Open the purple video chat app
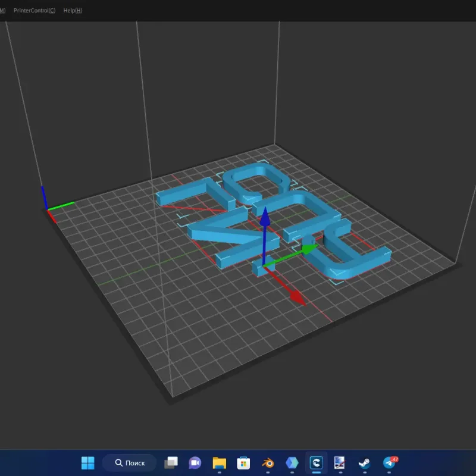476x476 pixels. point(195,463)
